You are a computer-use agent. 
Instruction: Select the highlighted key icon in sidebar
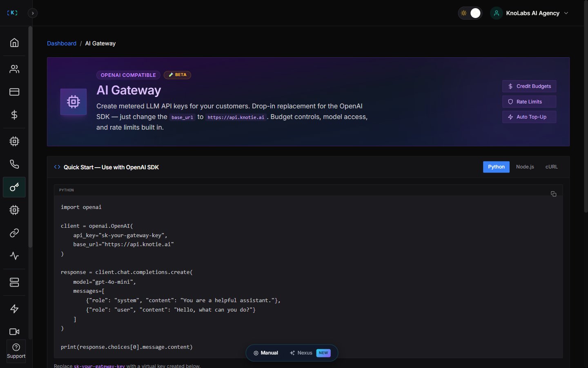tap(14, 187)
